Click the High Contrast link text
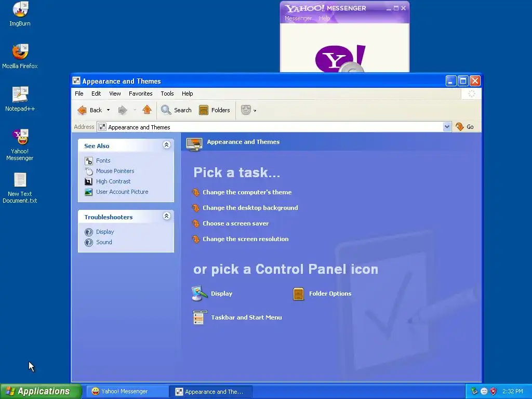Viewport: 532px width, 399px height. click(113, 181)
